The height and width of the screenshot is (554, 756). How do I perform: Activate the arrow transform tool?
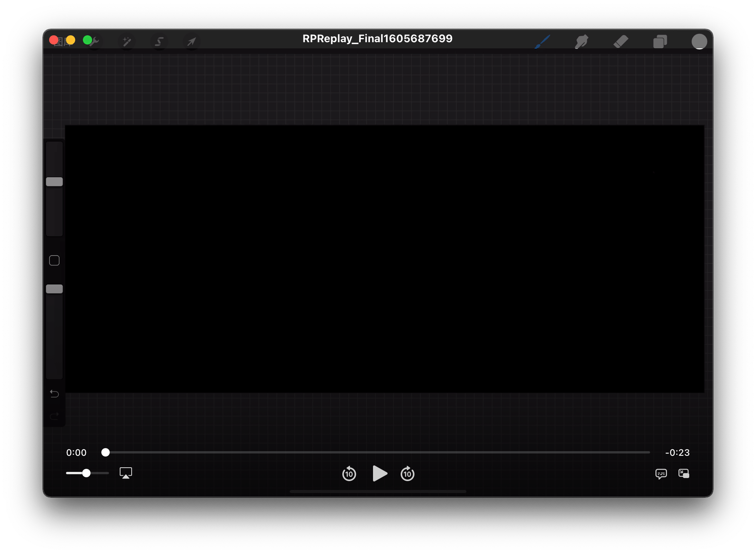pos(191,41)
